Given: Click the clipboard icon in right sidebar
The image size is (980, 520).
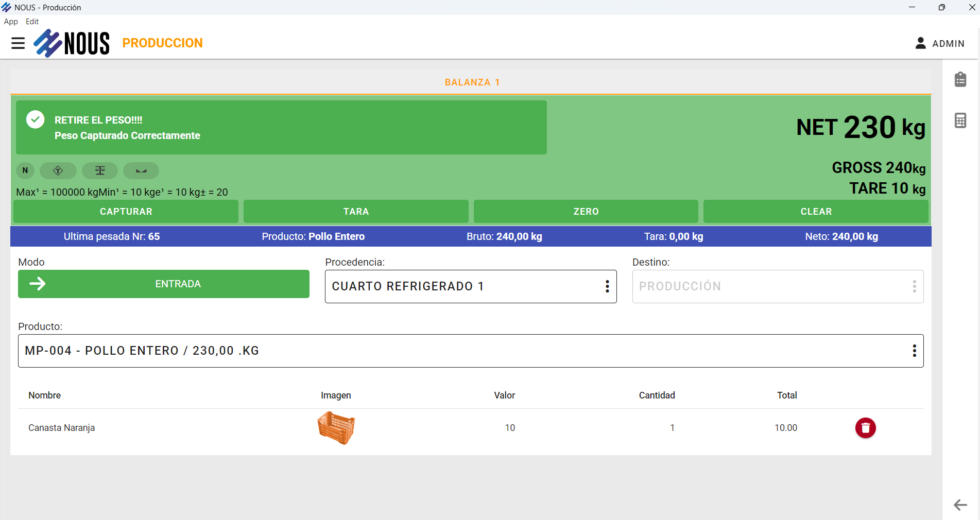Looking at the screenshot, I should pyautogui.click(x=960, y=80).
